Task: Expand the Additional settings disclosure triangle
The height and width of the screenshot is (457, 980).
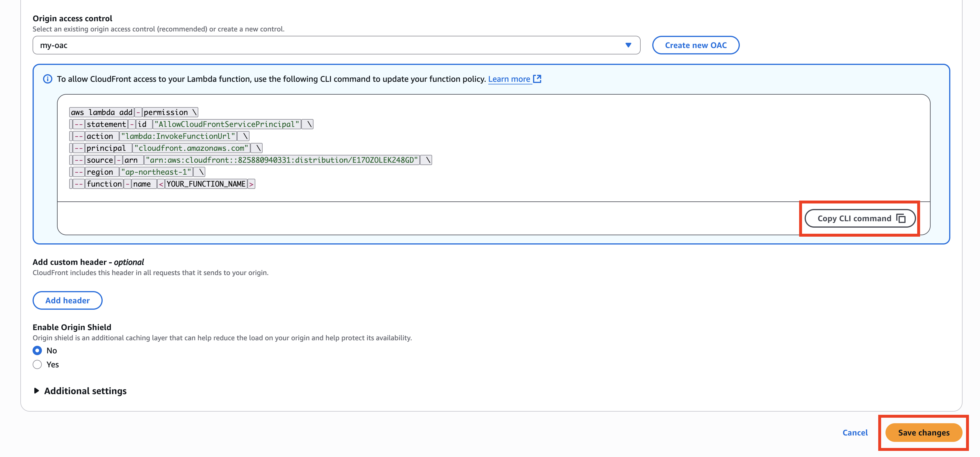Action: pos(37,391)
